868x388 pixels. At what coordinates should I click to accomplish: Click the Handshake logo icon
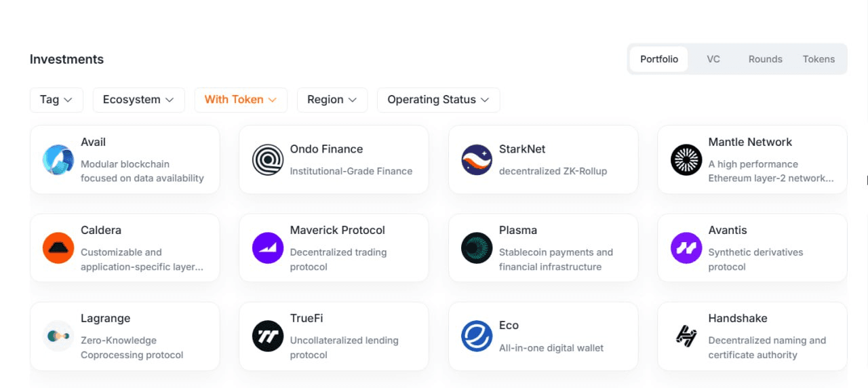(x=686, y=336)
